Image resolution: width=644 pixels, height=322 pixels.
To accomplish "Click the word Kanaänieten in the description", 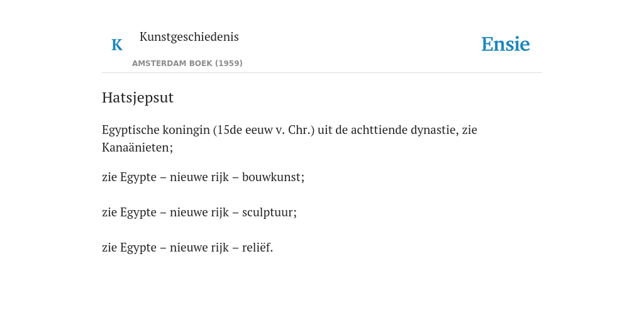I will click(x=136, y=147).
